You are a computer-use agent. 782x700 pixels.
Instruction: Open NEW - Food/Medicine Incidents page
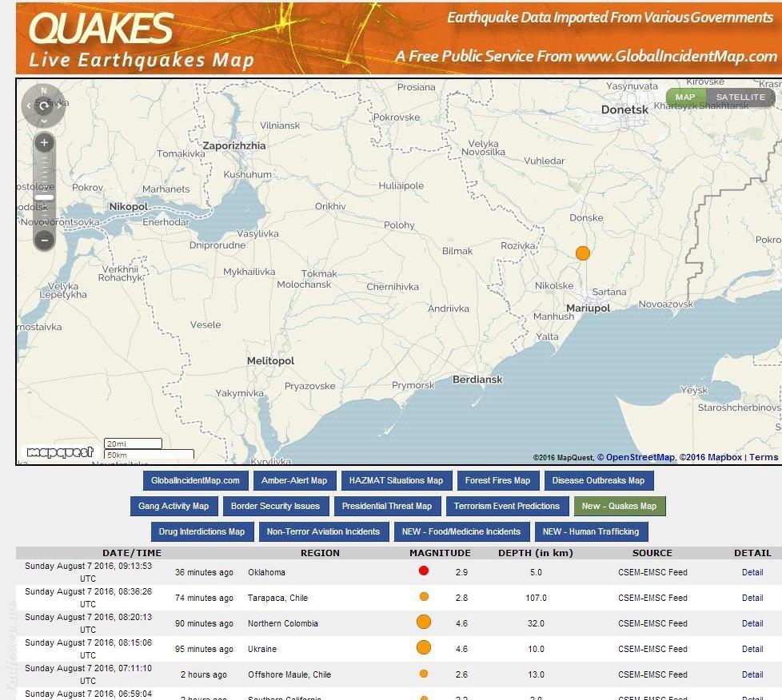pyautogui.click(x=461, y=531)
